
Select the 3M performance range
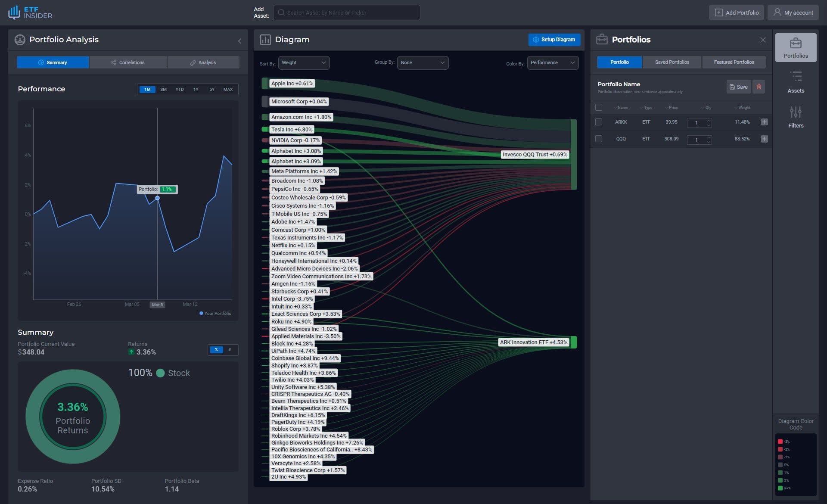163,89
